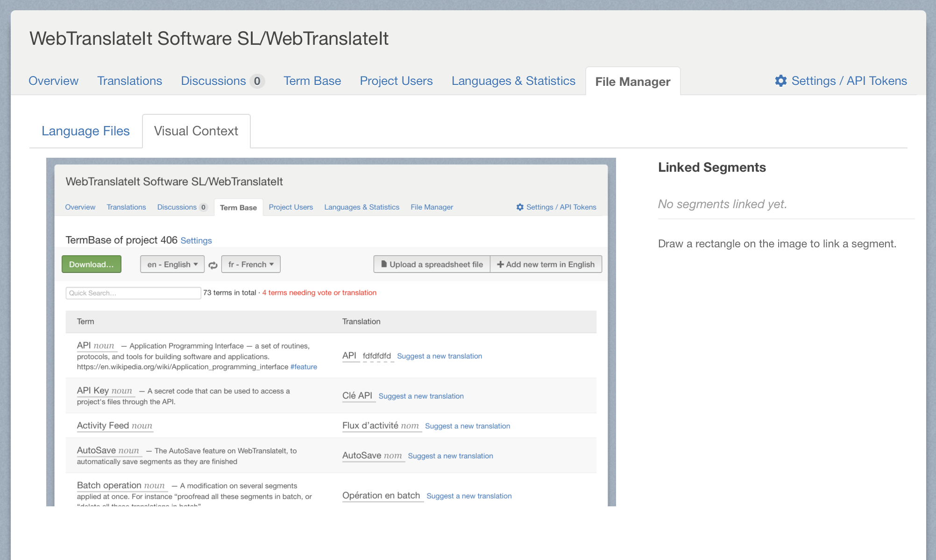The height and width of the screenshot is (560, 936).
Task: Open the Term Base tab
Action: pos(312,81)
